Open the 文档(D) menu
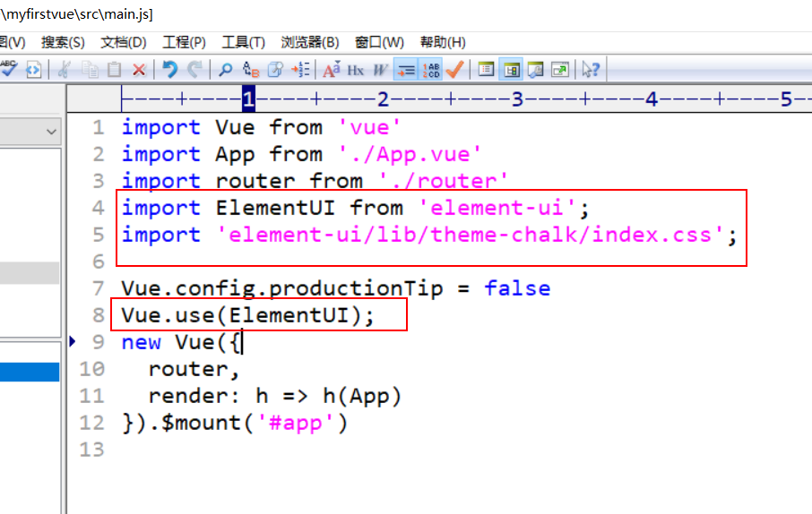The height and width of the screenshot is (514, 812). pyautogui.click(x=124, y=42)
